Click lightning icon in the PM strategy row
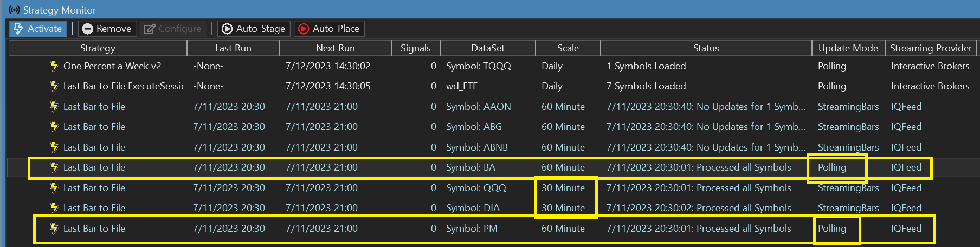 (54, 229)
